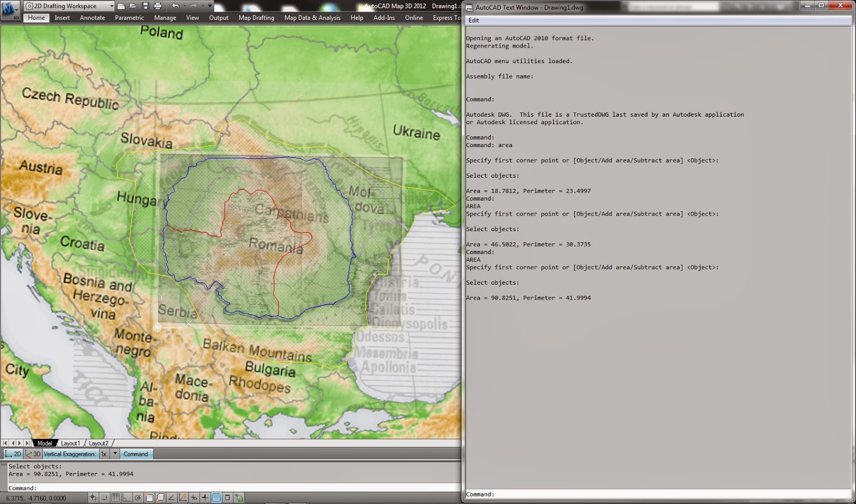The image size is (856, 504).
Task: Open the View ribbon tab
Action: point(193,18)
